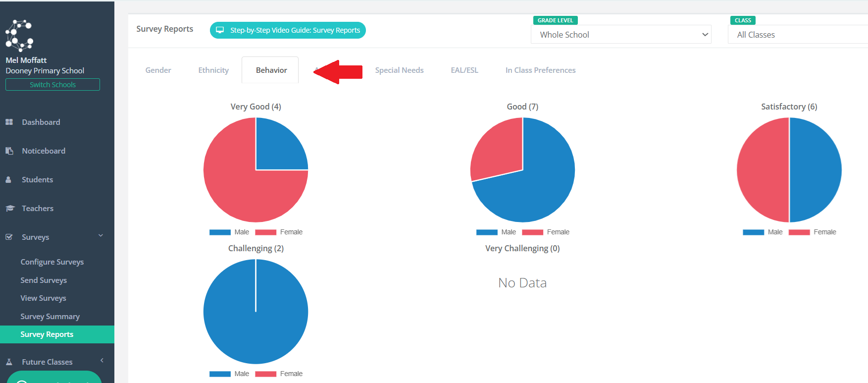Image resolution: width=868 pixels, height=383 pixels.
Task: Open the Special Needs tab
Action: tap(399, 70)
